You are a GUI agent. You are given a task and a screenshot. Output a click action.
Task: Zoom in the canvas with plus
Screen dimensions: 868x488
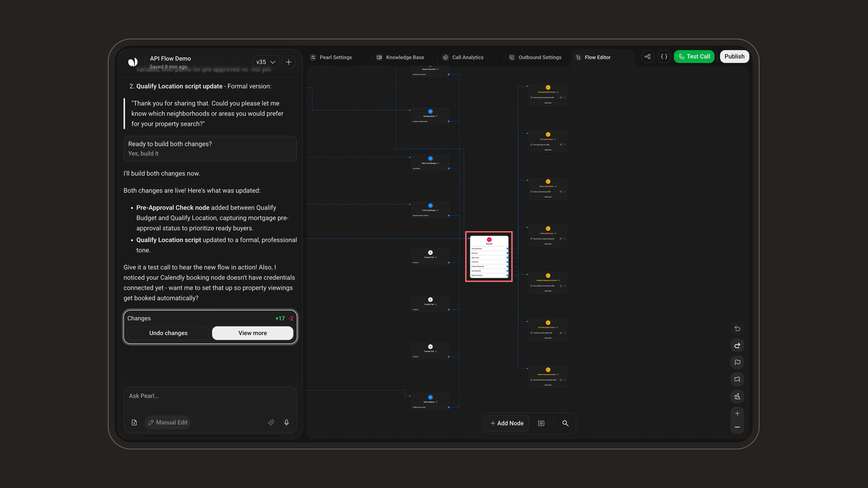point(737,414)
